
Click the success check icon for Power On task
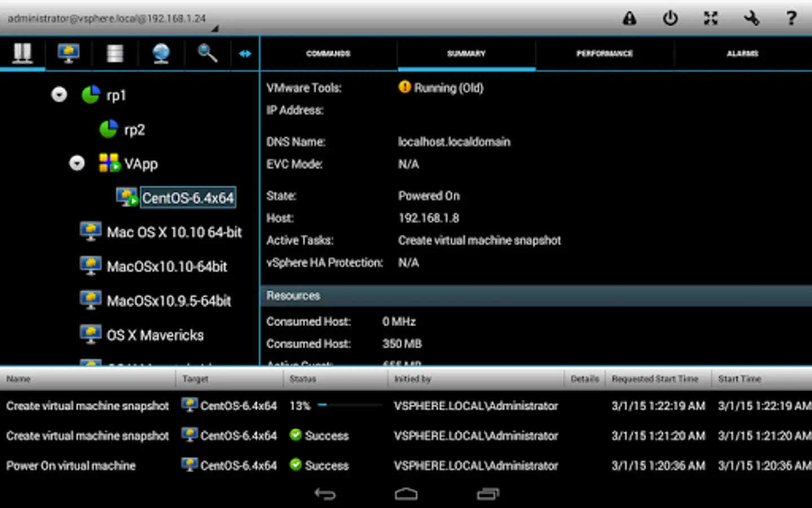295,465
